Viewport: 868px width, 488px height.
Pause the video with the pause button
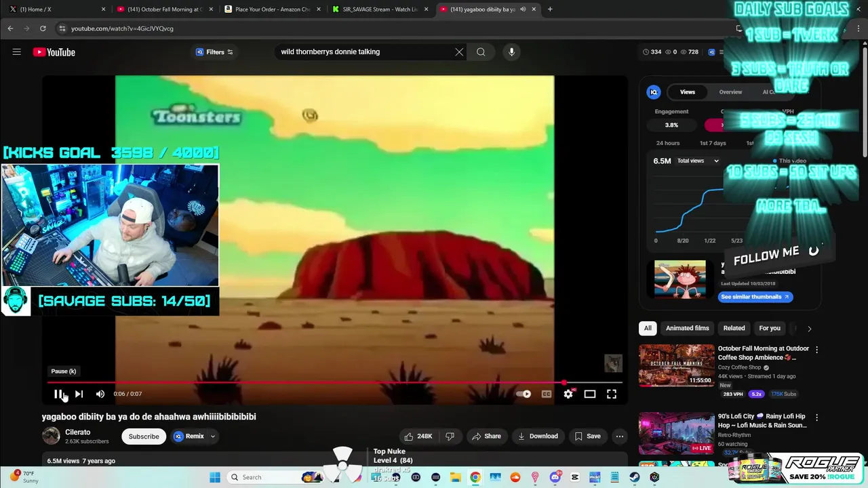pyautogui.click(x=58, y=394)
